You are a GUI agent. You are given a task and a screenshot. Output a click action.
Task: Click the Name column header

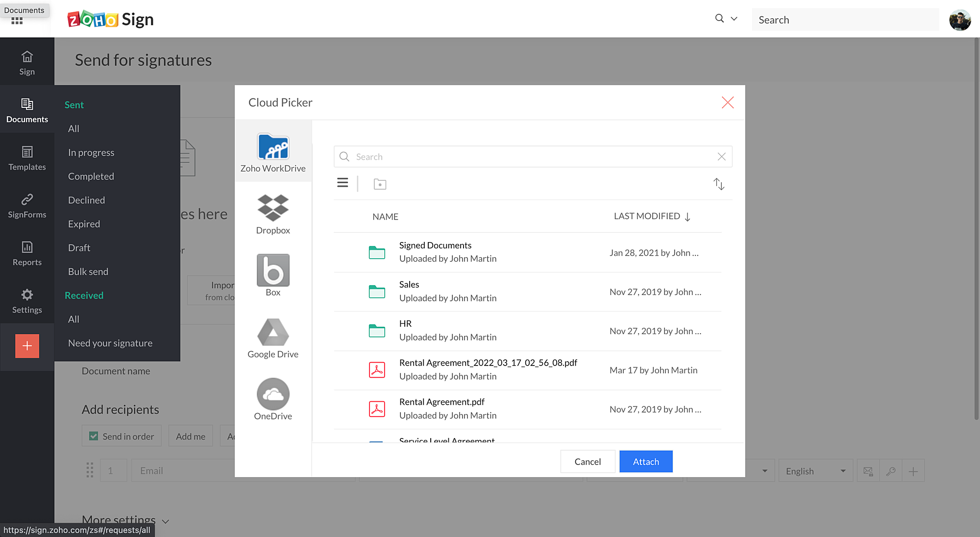coord(385,217)
